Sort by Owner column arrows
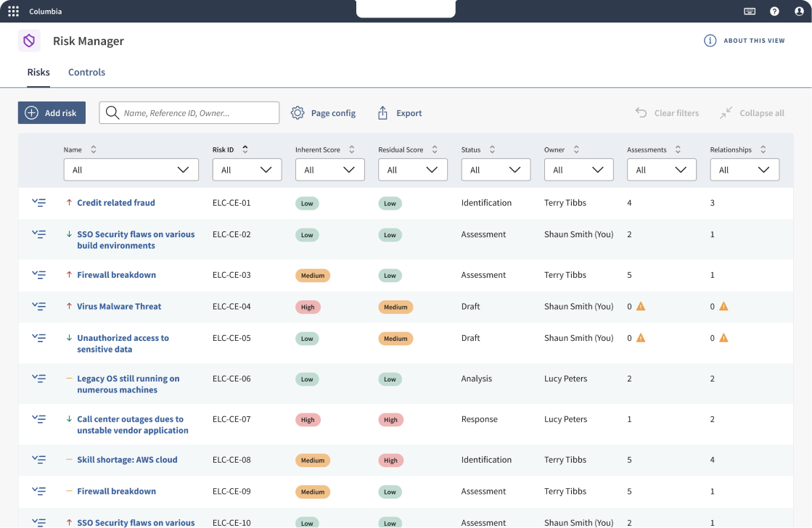812x528 pixels. (x=576, y=149)
